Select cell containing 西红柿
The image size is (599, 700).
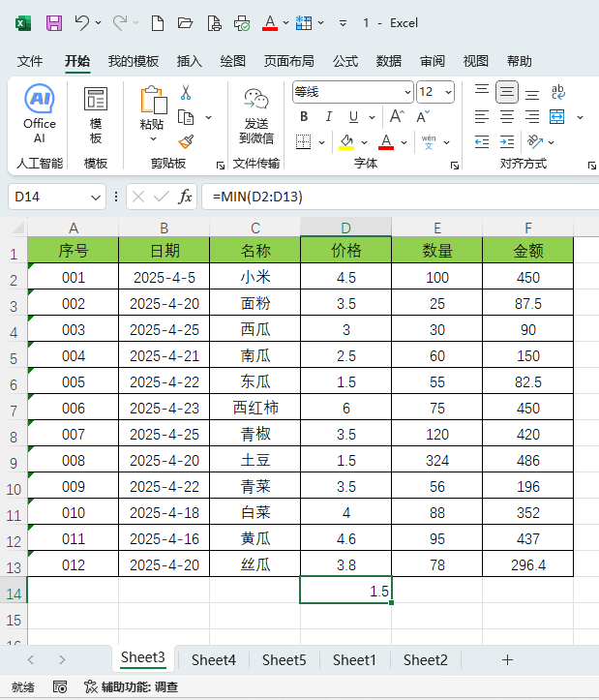255,408
